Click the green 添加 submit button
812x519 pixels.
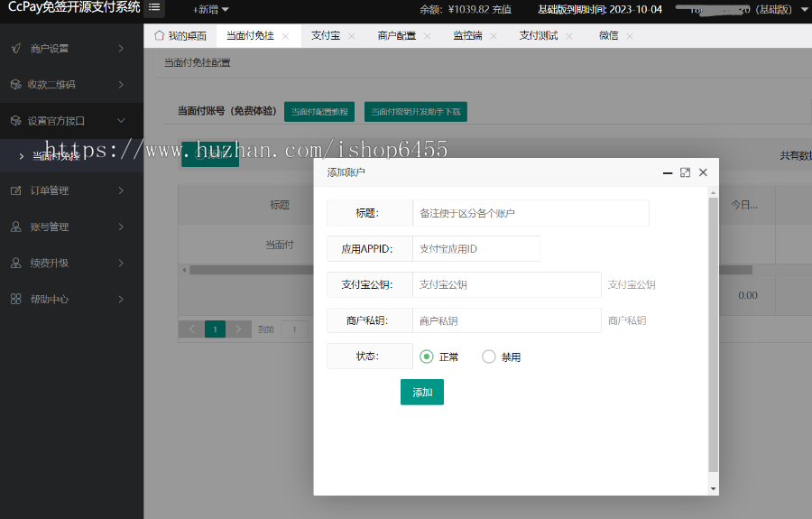422,393
